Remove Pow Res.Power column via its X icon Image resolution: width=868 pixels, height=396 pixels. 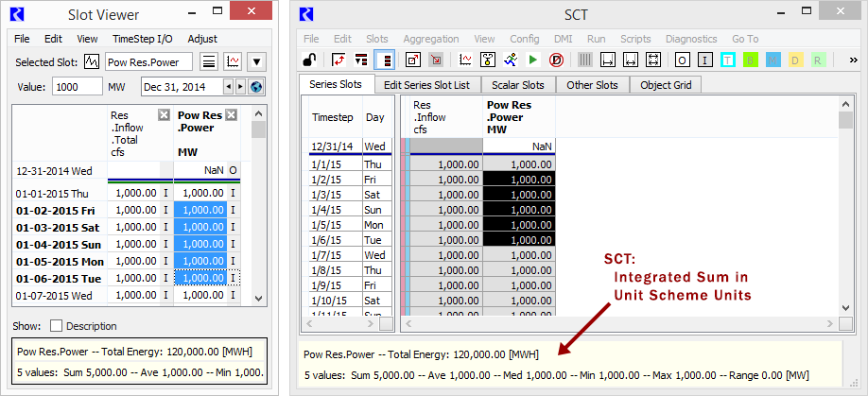pos(232,115)
